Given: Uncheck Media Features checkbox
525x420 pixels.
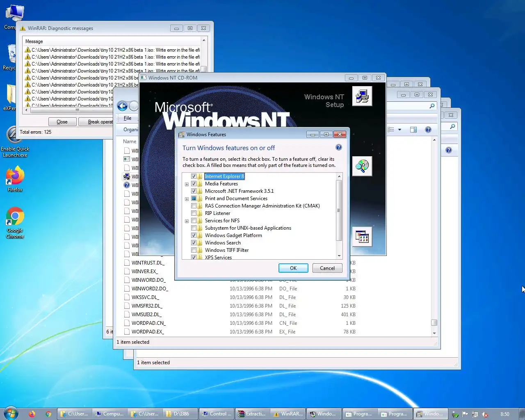Looking at the screenshot, I should coord(194,184).
